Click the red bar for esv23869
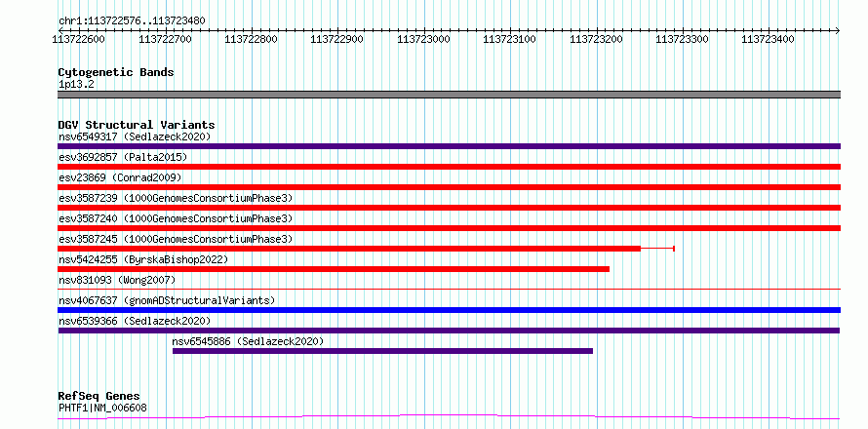868x429 pixels. (x=449, y=187)
